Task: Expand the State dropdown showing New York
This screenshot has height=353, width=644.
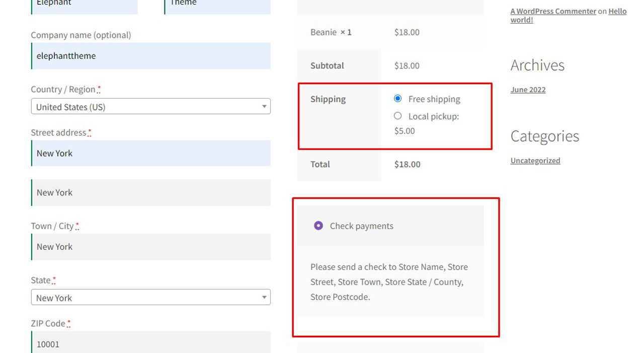Action: 150,298
